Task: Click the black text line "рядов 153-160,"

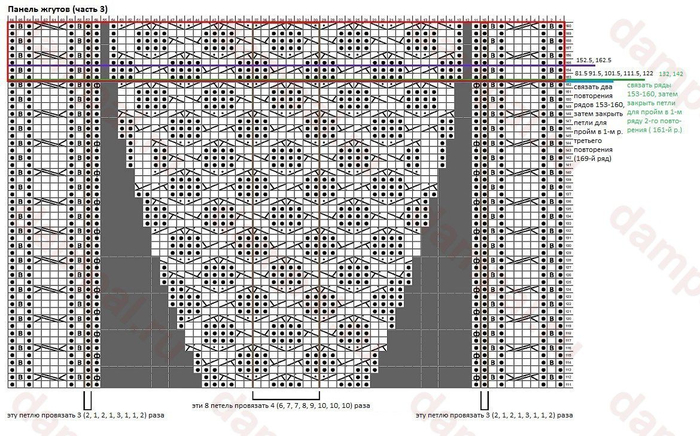Action: pos(597,104)
